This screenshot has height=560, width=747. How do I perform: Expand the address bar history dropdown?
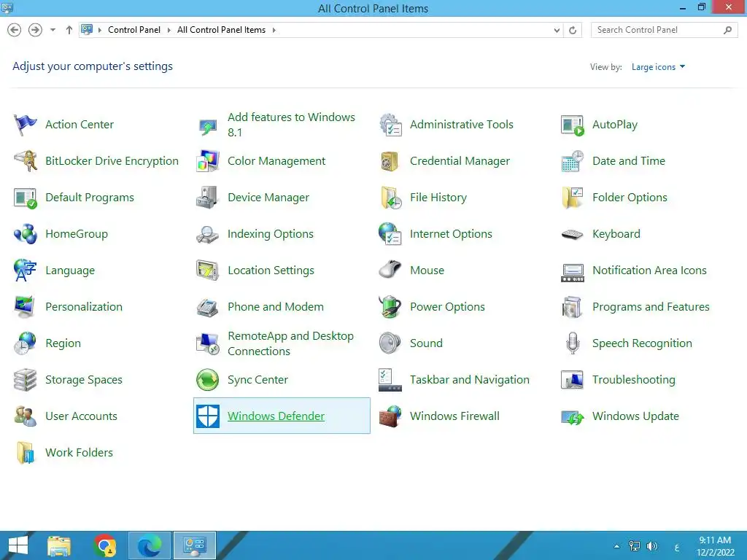[557, 30]
